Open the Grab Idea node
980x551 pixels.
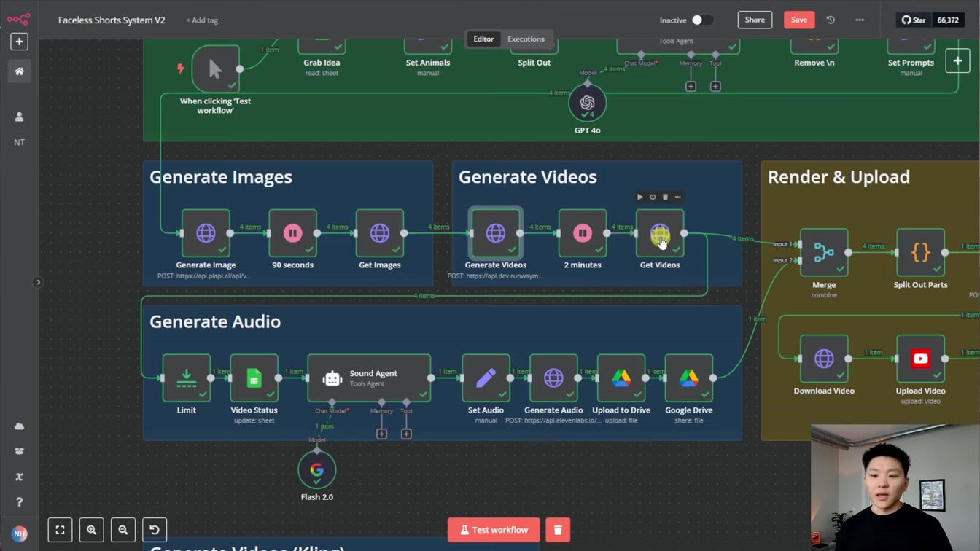click(x=322, y=48)
